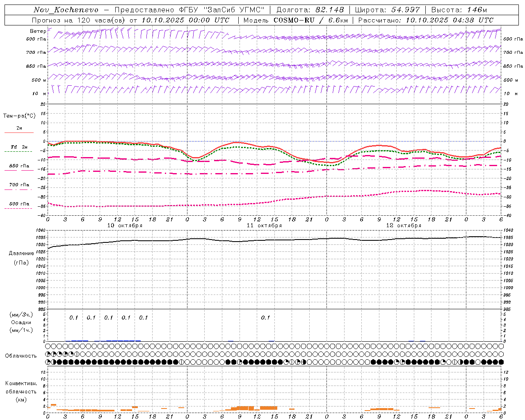Click the 'Td 2м' dew point legend entry
Viewport: 525px width, 420px height.
(19, 147)
